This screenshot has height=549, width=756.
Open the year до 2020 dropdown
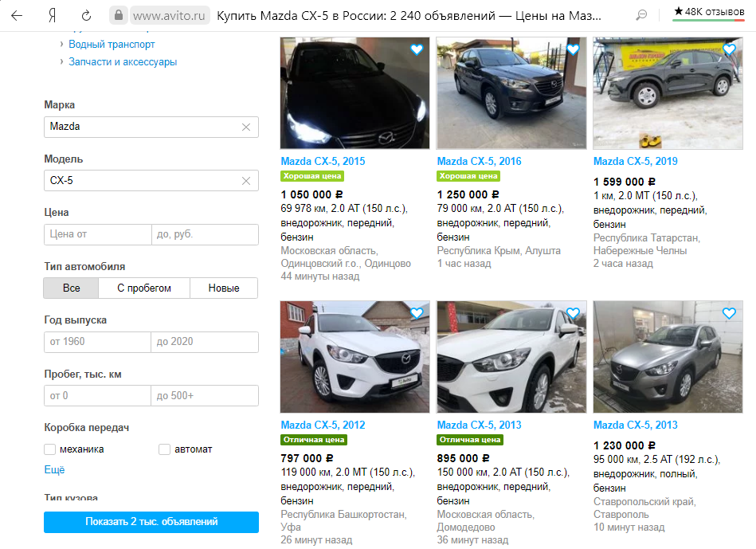point(205,342)
